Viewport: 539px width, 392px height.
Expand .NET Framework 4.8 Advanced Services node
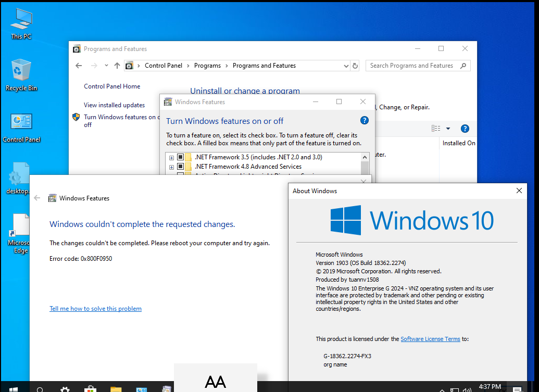coord(171,167)
